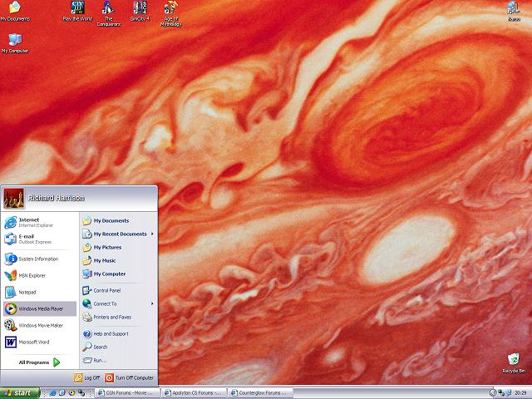Expand My Recent Documents submenu
The height and width of the screenshot is (399, 532).
point(119,234)
